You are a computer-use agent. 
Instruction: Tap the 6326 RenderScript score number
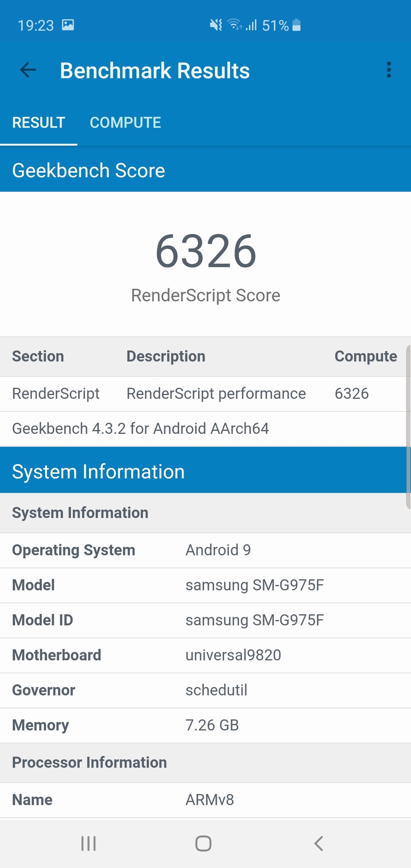pos(205,251)
